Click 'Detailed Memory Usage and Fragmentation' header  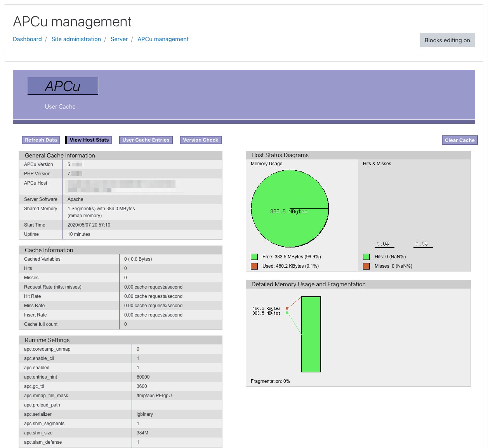[x=309, y=284]
